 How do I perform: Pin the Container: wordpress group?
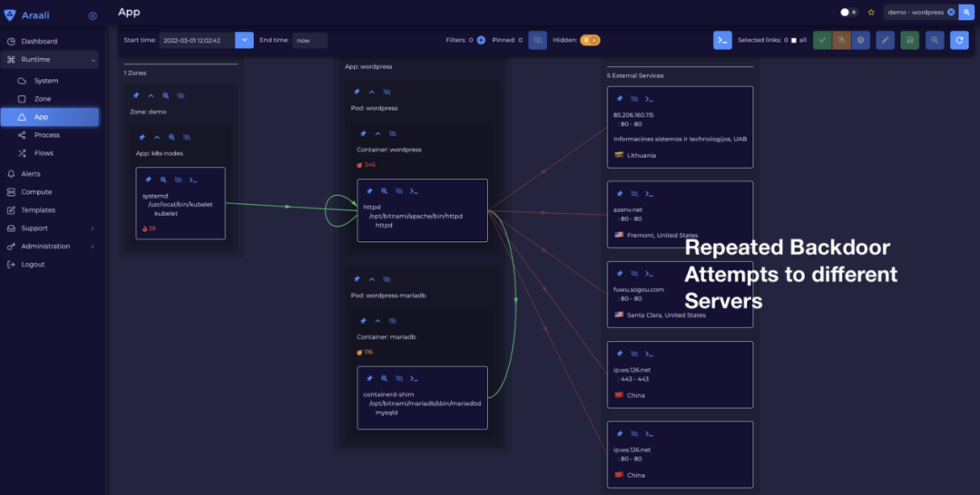[363, 133]
